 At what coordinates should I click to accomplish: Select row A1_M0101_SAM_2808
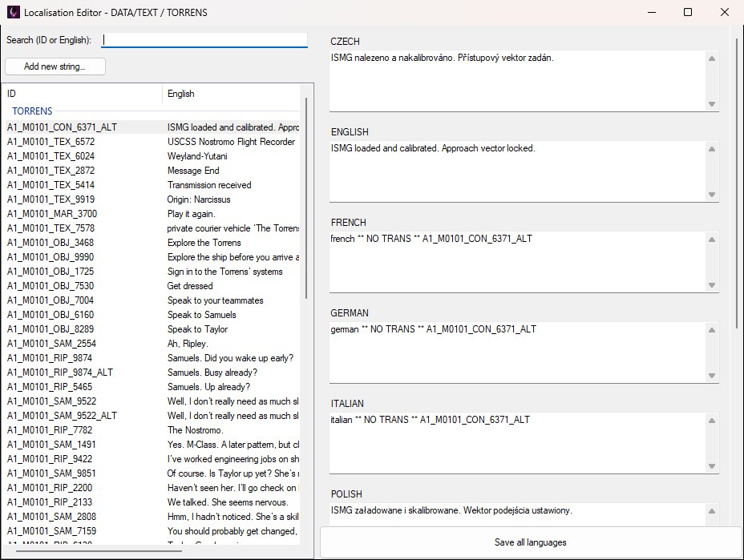152,517
